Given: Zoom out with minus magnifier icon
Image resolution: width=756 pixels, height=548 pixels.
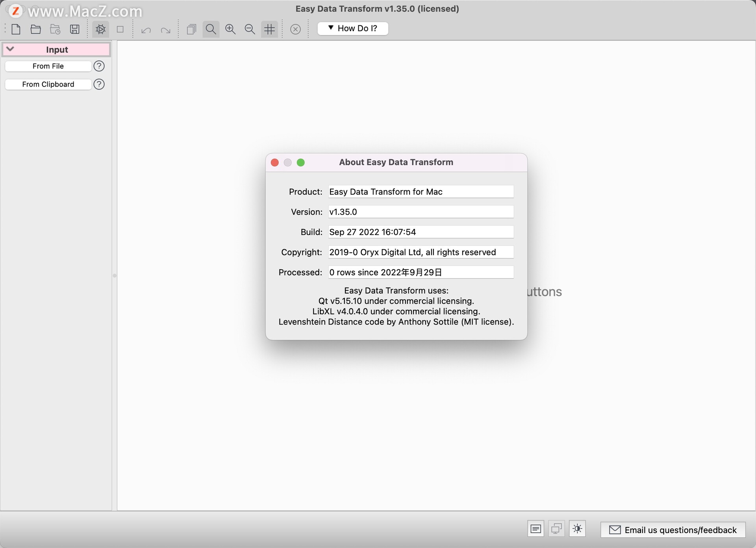Looking at the screenshot, I should [x=250, y=29].
